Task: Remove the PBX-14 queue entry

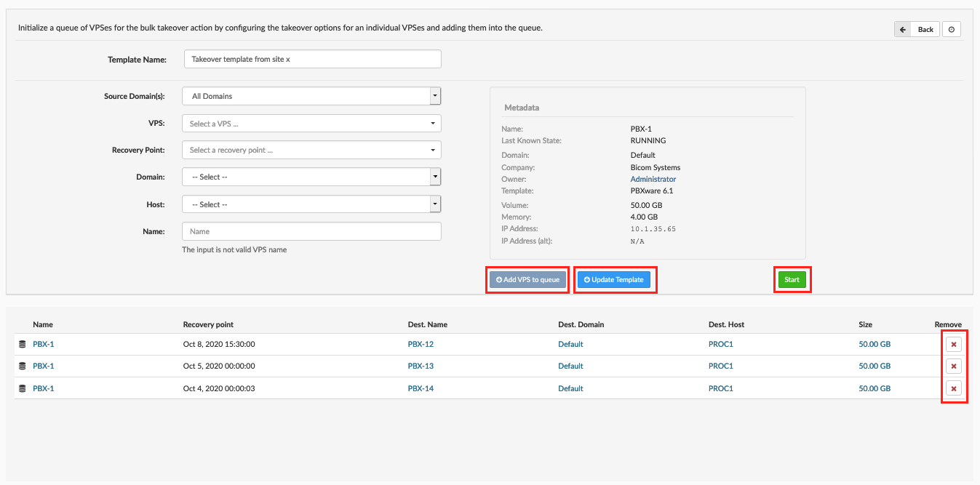Action: pos(953,388)
